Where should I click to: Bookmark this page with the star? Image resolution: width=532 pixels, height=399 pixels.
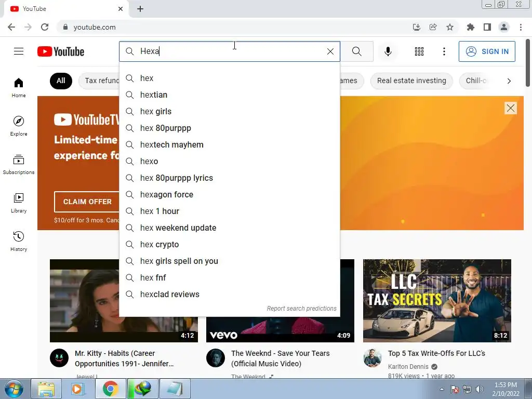coord(449,27)
